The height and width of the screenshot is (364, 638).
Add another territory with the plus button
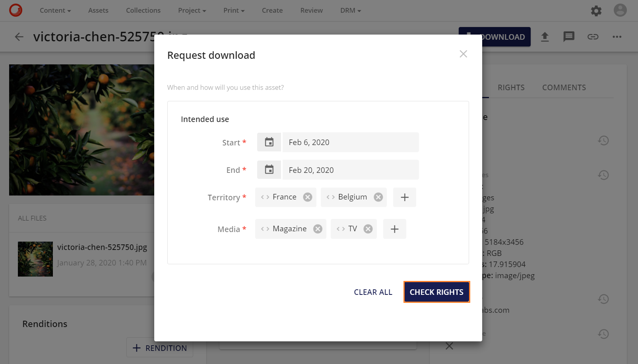click(x=404, y=197)
